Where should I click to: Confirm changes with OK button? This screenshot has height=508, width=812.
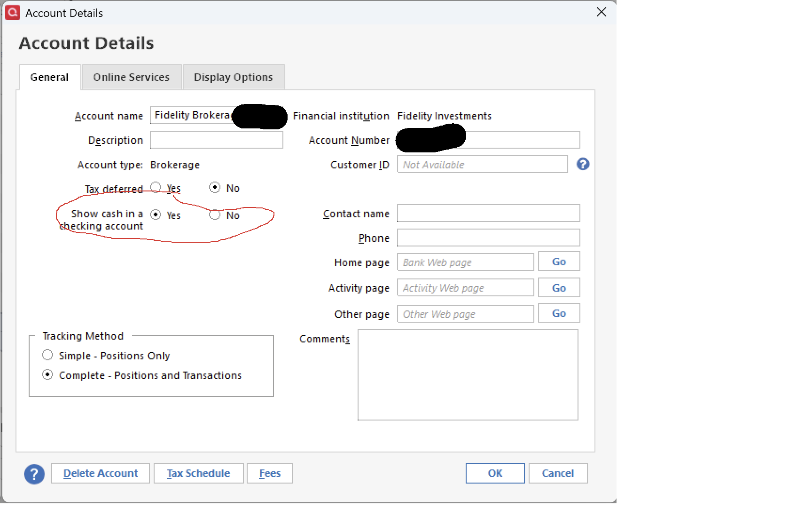tap(495, 473)
